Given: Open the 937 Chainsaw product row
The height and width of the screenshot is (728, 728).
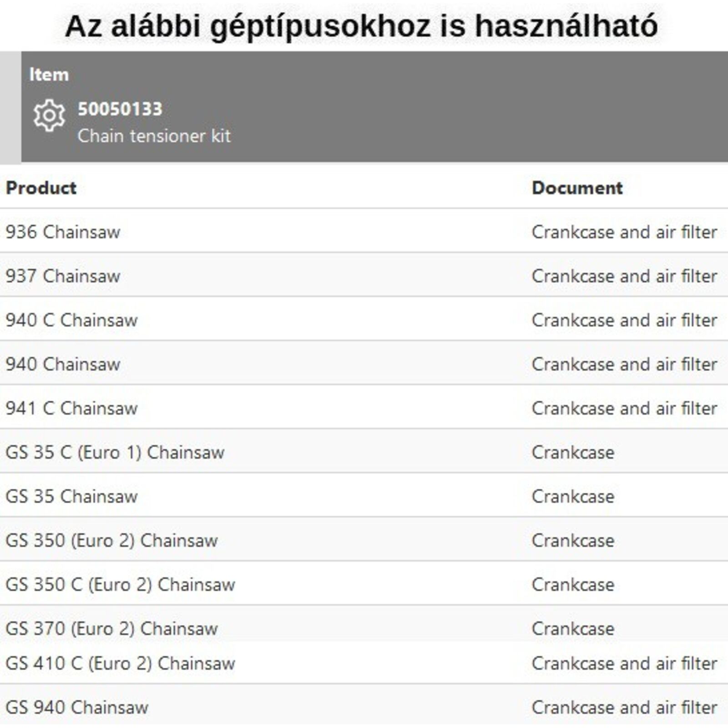Looking at the screenshot, I should pos(63,276).
